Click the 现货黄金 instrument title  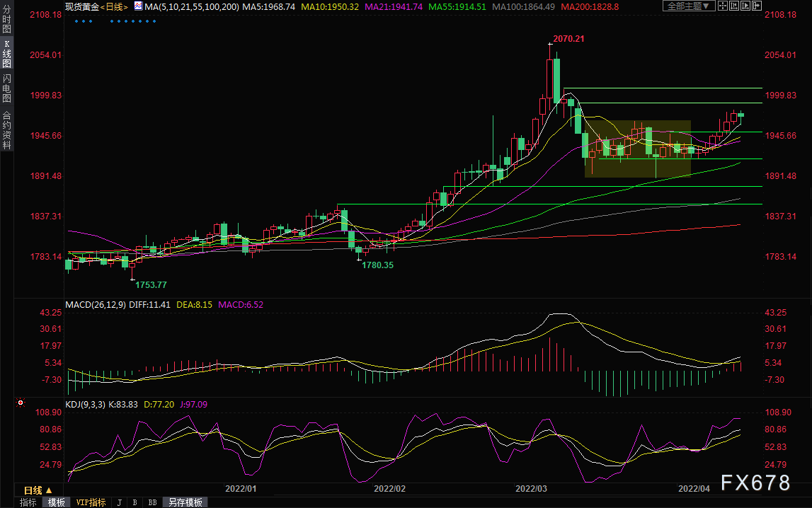click(x=82, y=7)
